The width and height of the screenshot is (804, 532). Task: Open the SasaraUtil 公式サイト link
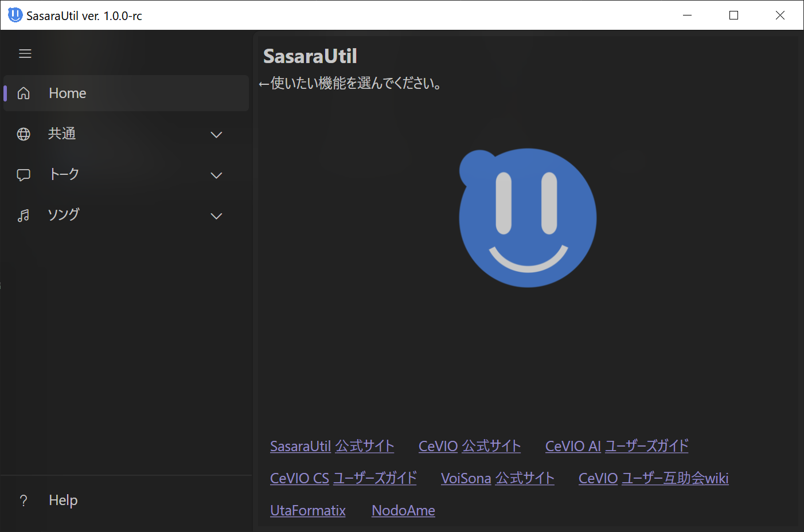332,446
